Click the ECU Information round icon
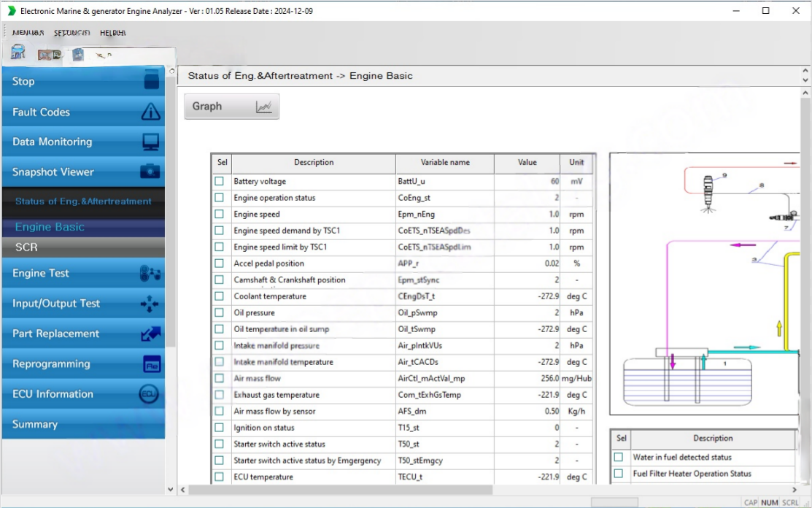The width and height of the screenshot is (812, 508). click(x=149, y=394)
